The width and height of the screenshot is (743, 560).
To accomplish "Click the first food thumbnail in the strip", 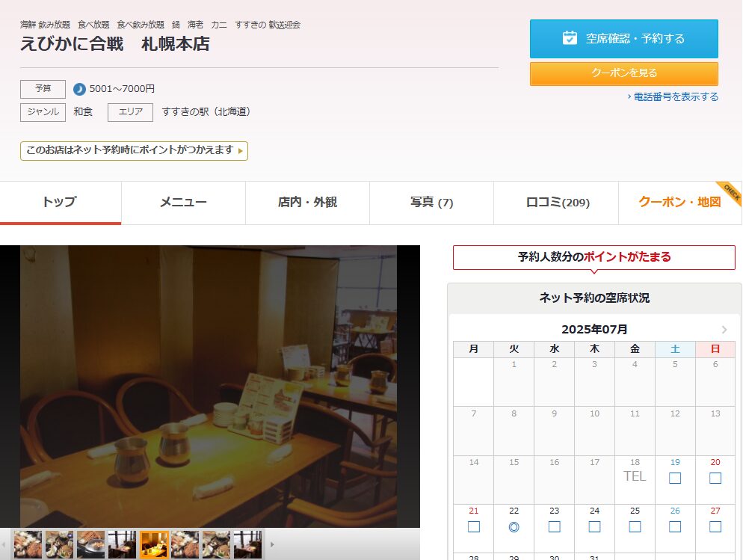I will tap(28, 544).
